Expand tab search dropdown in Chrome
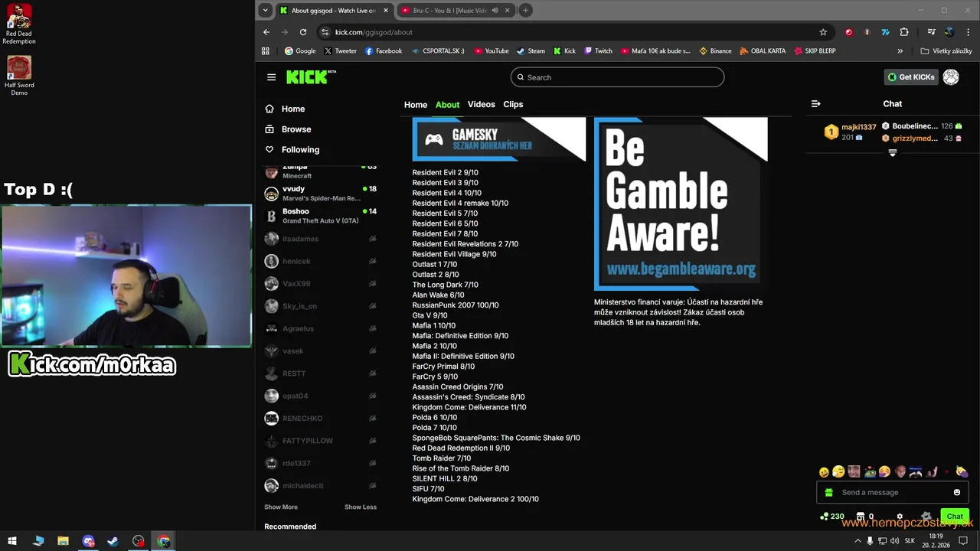The image size is (980, 551). click(265, 11)
